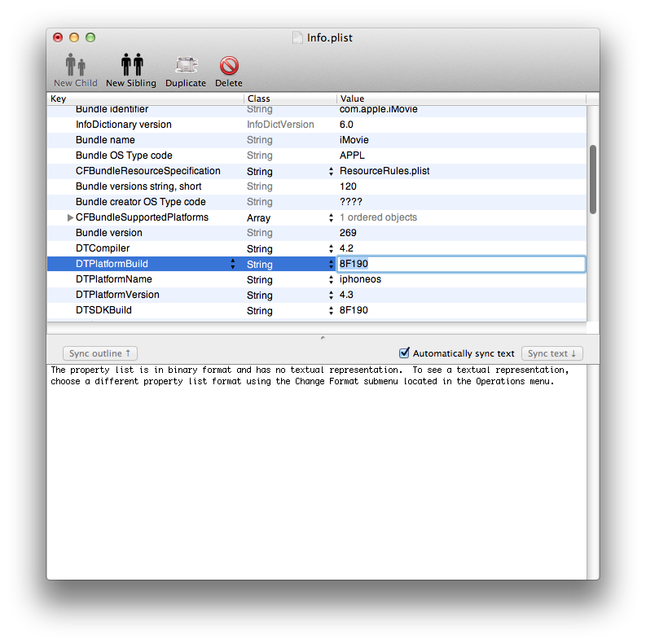This screenshot has height=644, width=646.
Task: Open class popup for CFBundleResourceSpecification
Action: tap(331, 171)
